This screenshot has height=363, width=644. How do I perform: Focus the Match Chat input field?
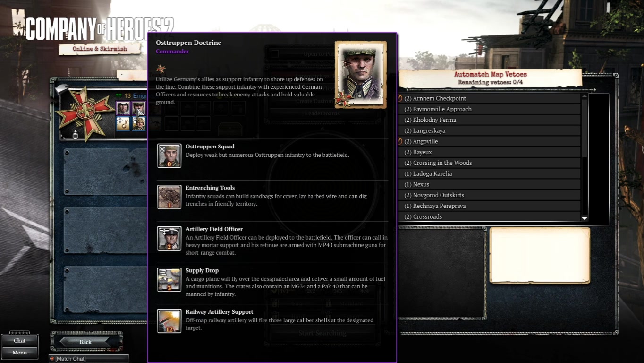[89, 359]
